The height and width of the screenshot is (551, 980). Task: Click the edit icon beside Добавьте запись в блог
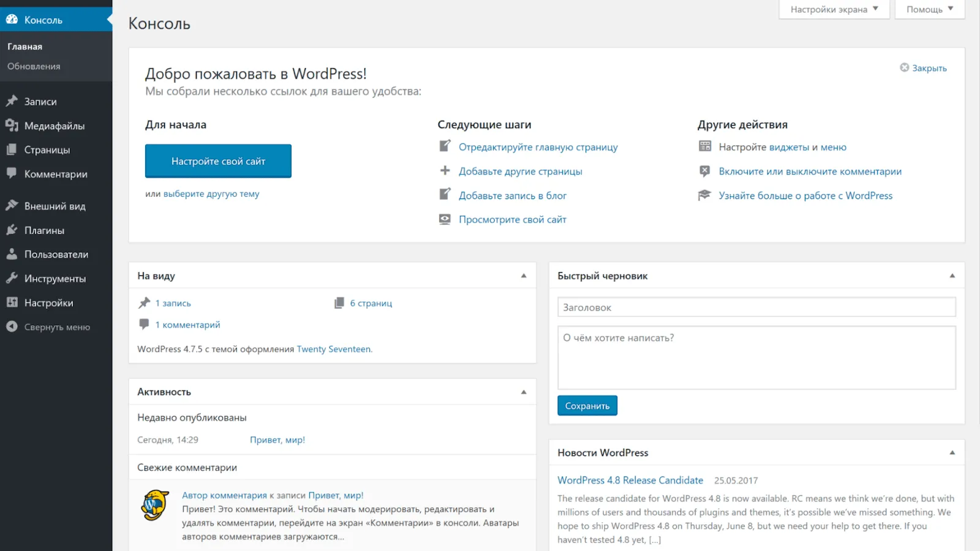445,194
